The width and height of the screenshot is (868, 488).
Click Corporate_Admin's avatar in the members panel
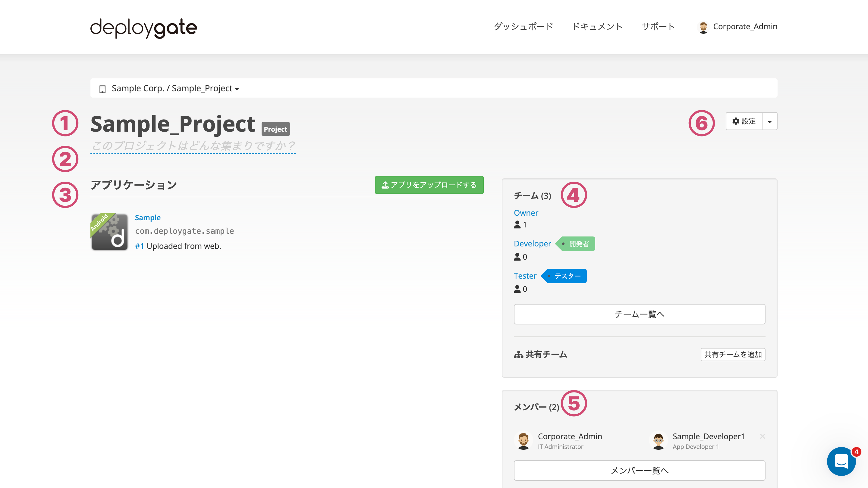click(x=523, y=440)
